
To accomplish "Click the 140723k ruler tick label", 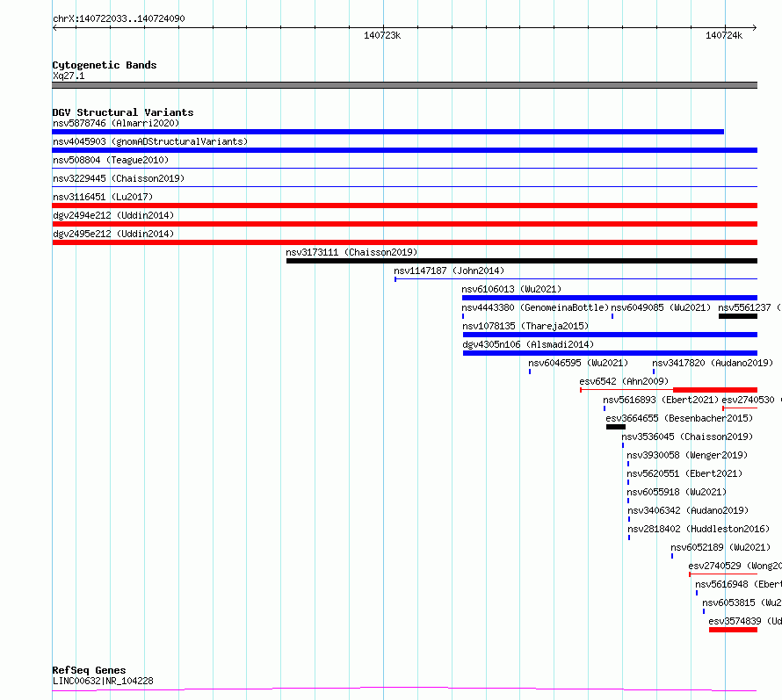I will click(382, 35).
